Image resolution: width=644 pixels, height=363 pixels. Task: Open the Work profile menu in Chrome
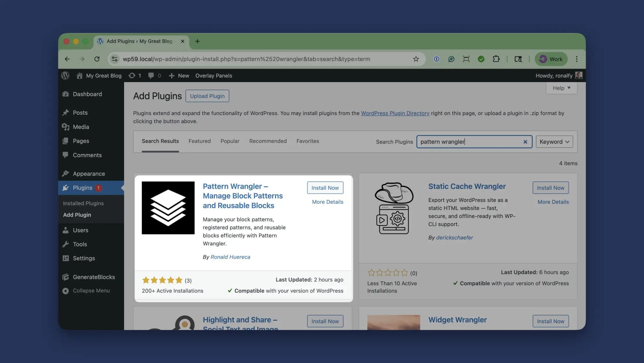click(551, 59)
